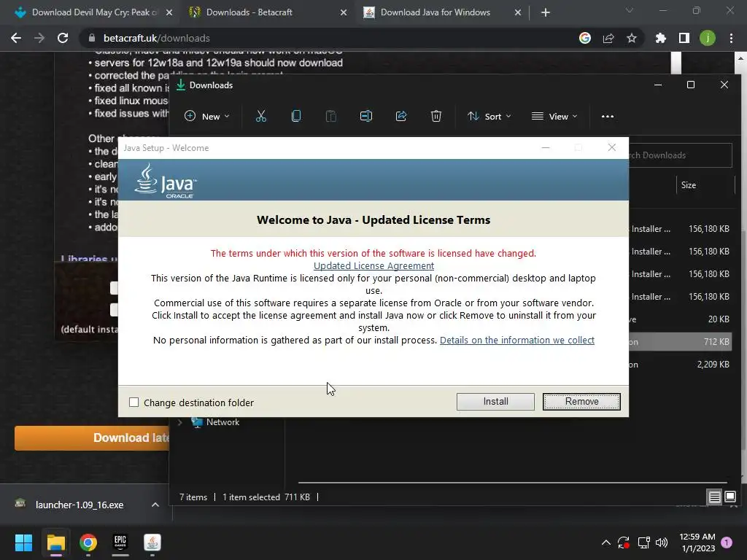Open the Sort dropdown in Downloads window
The width and height of the screenshot is (747, 560).
coord(489,116)
